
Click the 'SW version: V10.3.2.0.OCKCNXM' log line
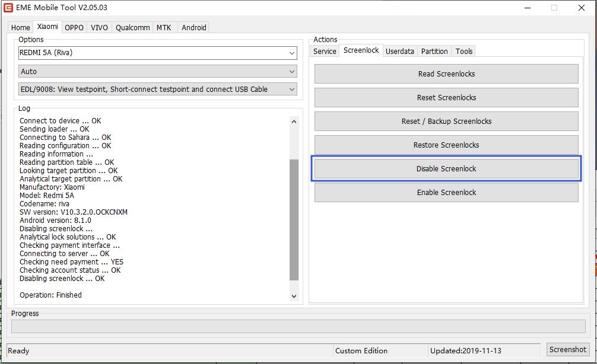coord(74,212)
